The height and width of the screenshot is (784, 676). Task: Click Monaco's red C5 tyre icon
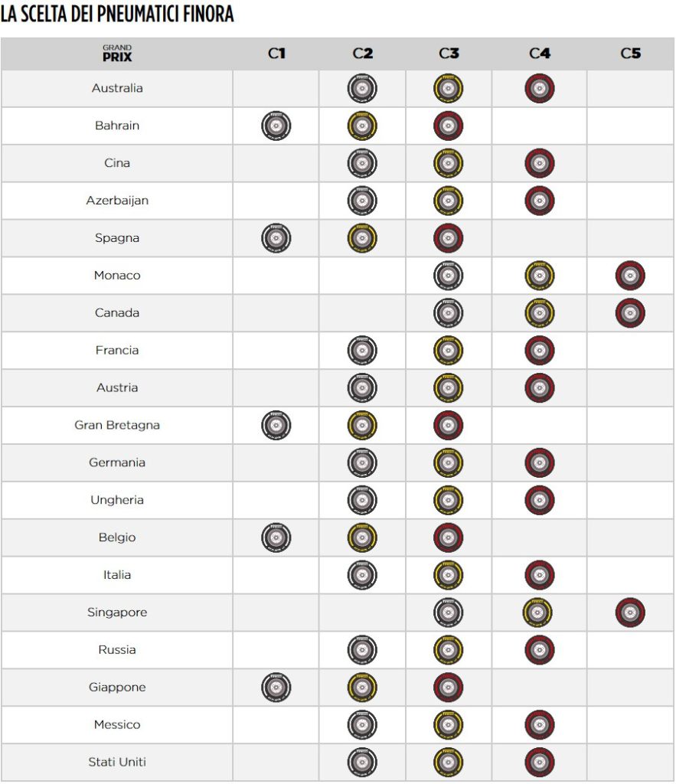(x=630, y=276)
